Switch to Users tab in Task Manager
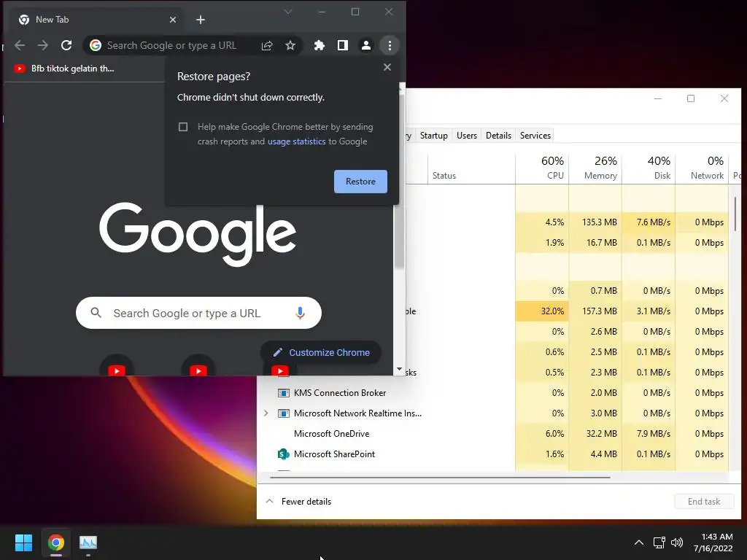 pos(466,135)
